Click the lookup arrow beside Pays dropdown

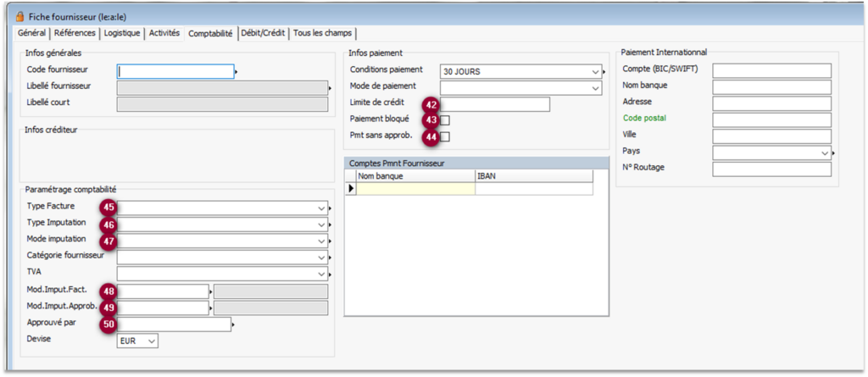point(834,153)
